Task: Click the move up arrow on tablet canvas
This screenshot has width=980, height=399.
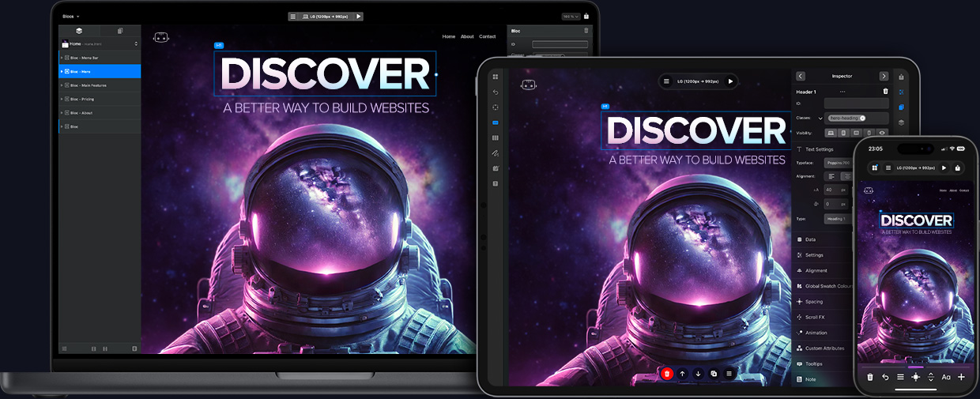Action: (x=683, y=373)
